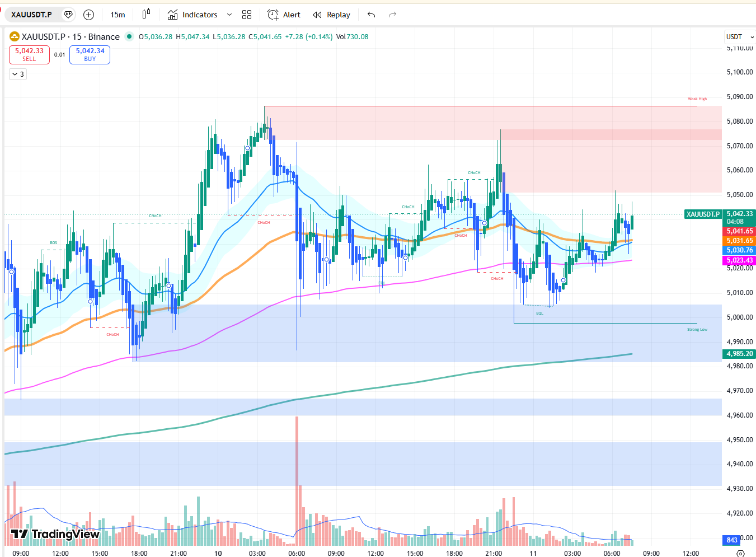Open the USDT currency dropdown

(739, 37)
